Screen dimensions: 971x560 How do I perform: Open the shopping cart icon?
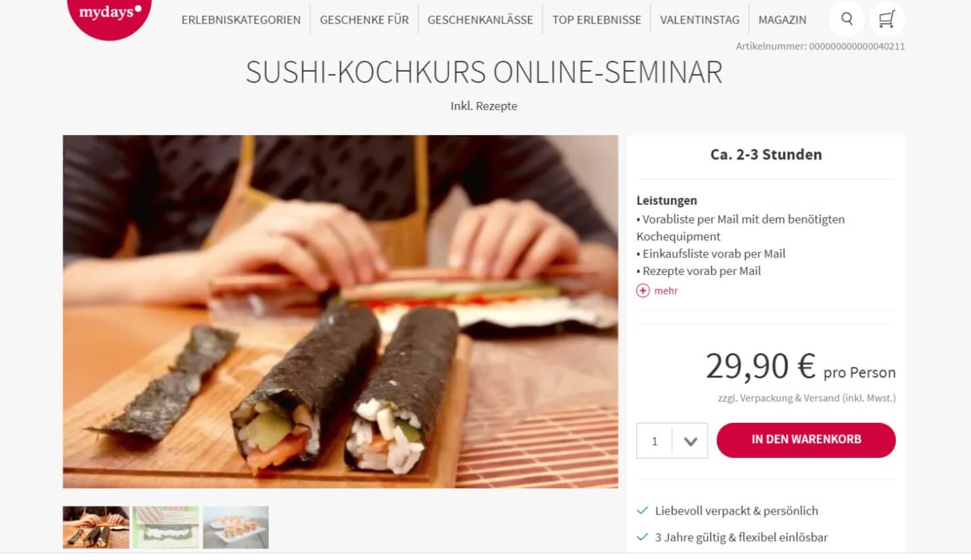887,19
